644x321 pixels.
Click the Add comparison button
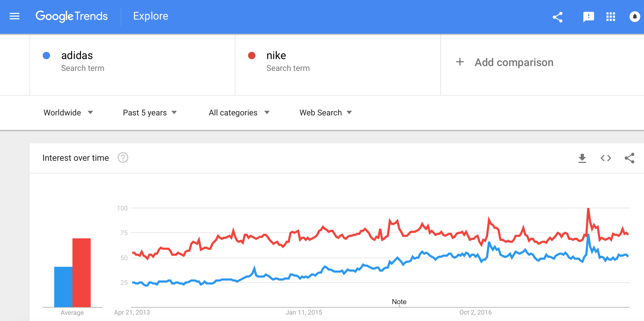pyautogui.click(x=514, y=62)
